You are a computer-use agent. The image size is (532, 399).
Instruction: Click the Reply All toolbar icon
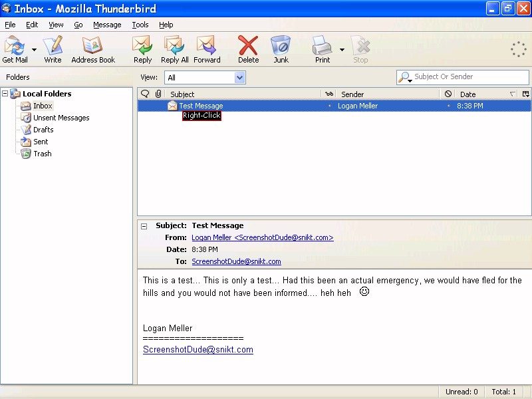coord(174,49)
